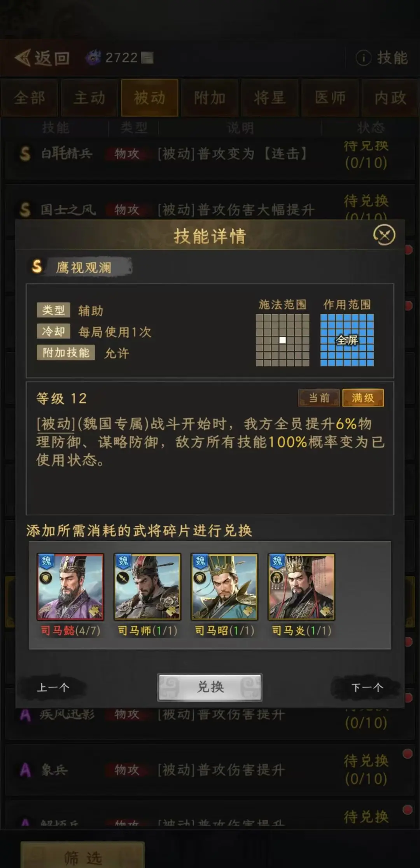
Task: Select the 司马懿 portrait shard
Action: coord(70,587)
